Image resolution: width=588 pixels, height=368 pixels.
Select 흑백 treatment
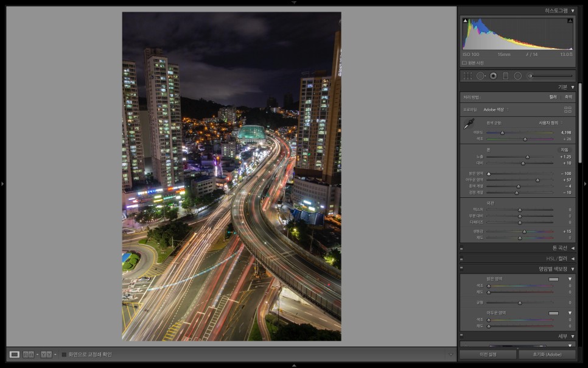click(569, 97)
